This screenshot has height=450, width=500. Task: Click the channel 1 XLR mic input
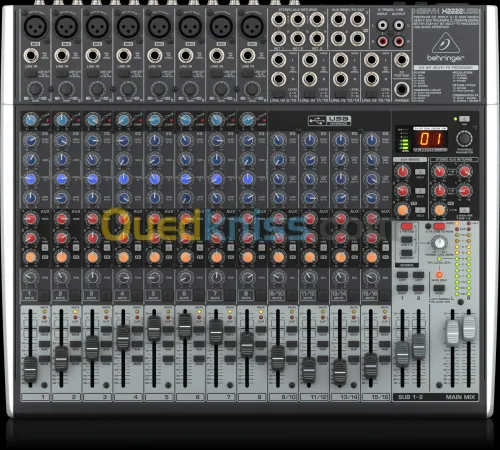[36, 27]
